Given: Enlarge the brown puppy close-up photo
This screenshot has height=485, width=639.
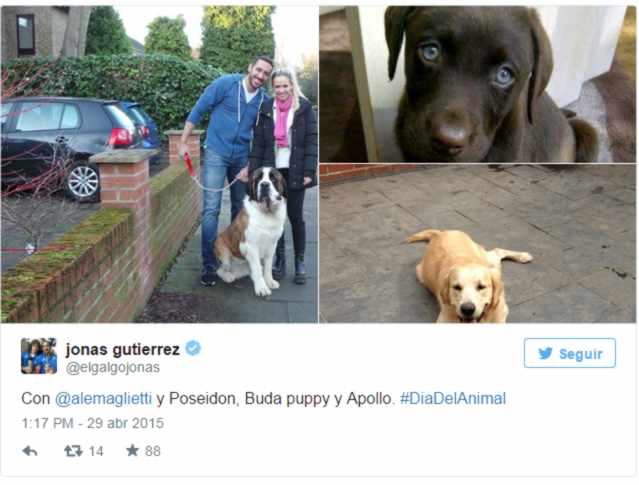Looking at the screenshot, I should pyautogui.click(x=477, y=84).
